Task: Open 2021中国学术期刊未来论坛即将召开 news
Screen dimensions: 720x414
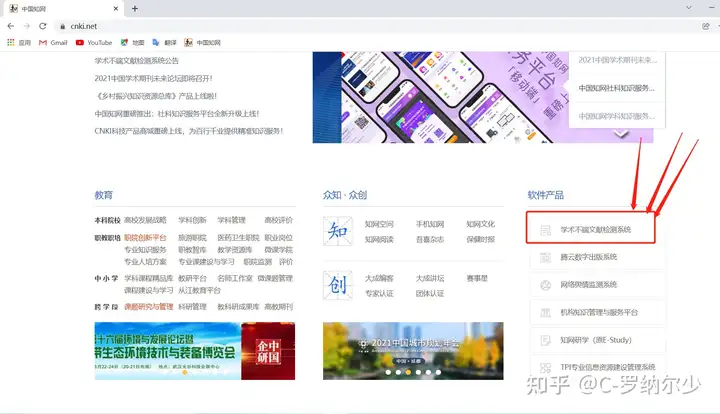Action: coord(154,78)
